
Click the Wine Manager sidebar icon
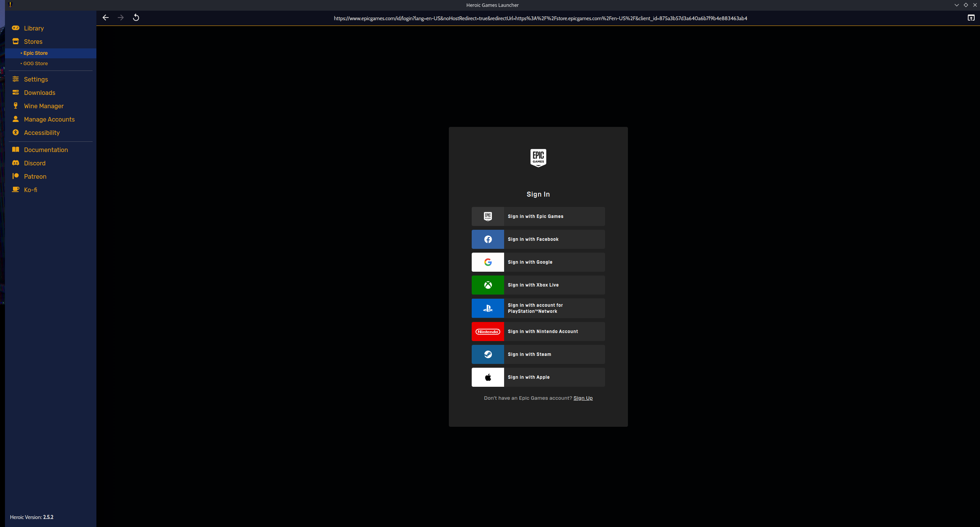pyautogui.click(x=16, y=106)
